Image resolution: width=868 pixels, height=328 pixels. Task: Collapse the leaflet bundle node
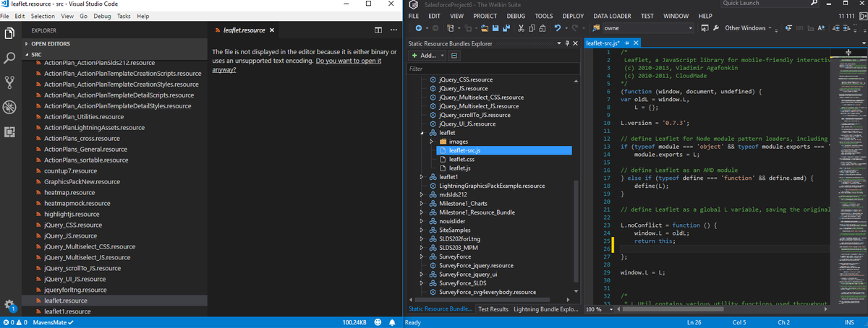pos(423,133)
